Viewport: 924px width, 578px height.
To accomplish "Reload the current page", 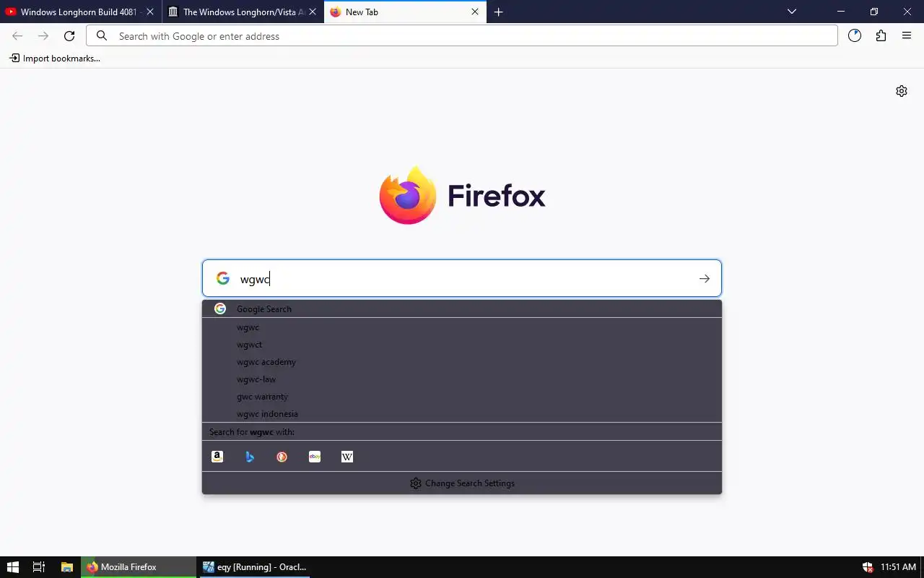I will tap(69, 36).
